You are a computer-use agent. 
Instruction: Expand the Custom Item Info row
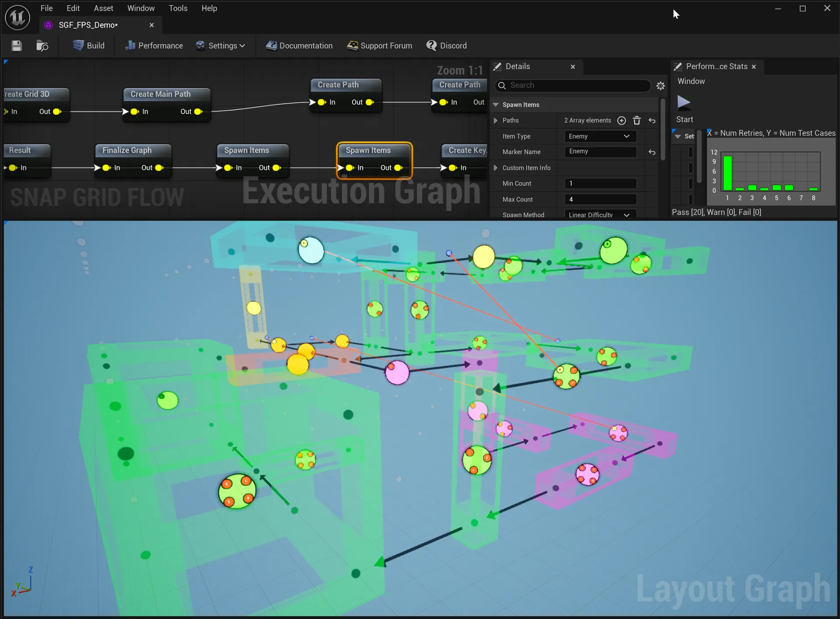point(496,168)
